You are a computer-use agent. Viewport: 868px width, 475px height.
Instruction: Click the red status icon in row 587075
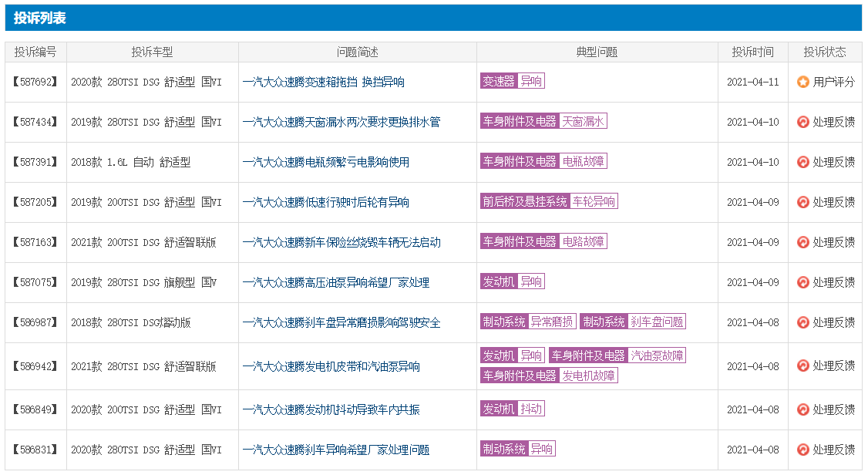tap(802, 282)
